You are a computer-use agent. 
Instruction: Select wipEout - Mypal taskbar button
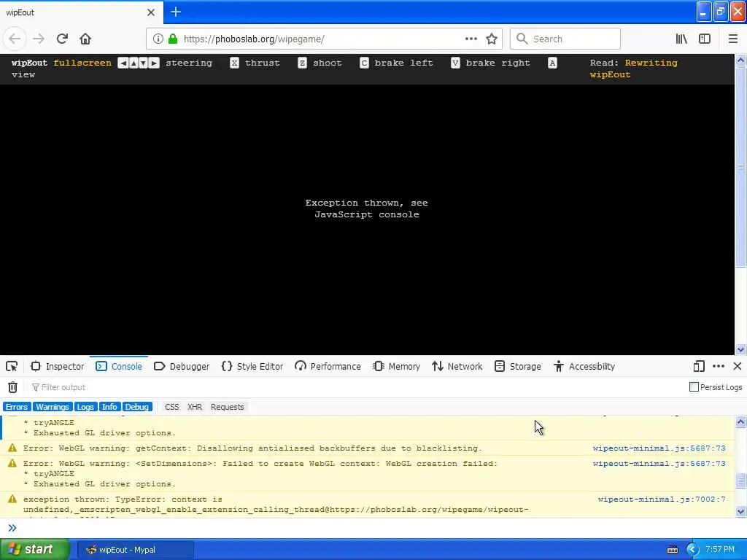pyautogui.click(x=135, y=550)
